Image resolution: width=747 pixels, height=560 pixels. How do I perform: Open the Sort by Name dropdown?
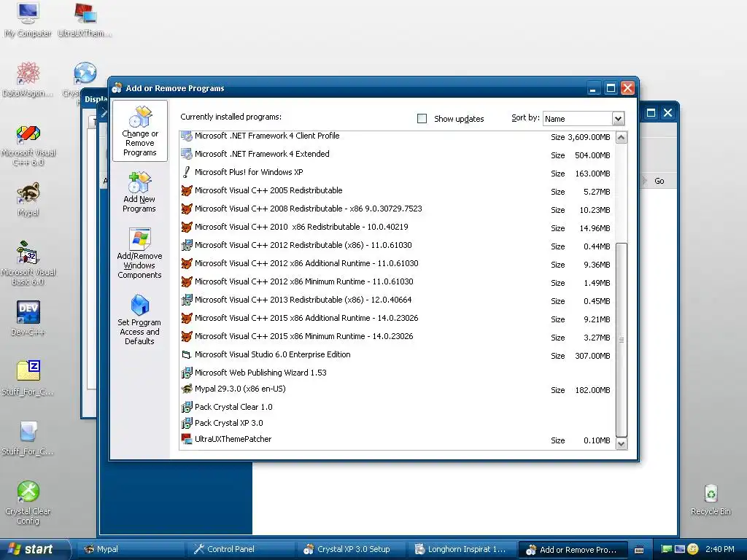click(618, 119)
